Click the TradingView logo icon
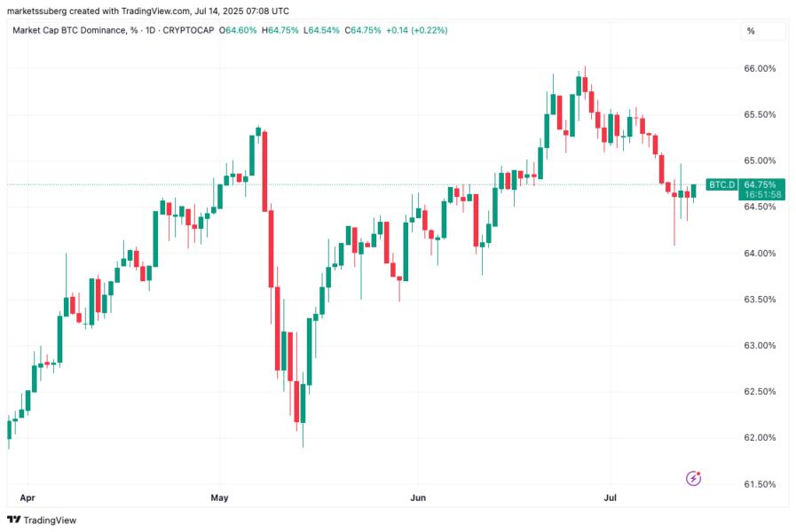The width and height of the screenshot is (796, 532). point(14,520)
